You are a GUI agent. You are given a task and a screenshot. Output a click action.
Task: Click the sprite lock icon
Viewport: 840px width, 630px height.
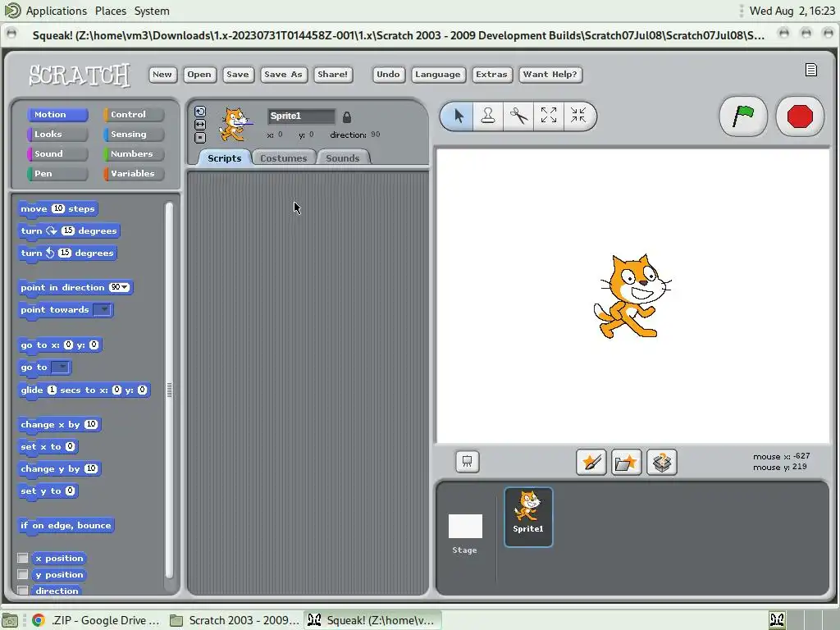click(347, 116)
